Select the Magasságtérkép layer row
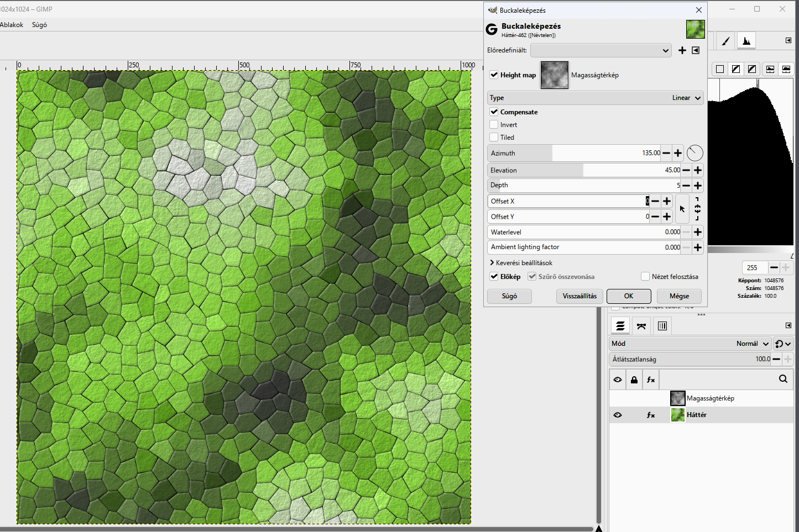Image resolution: width=799 pixels, height=532 pixels. click(701, 398)
